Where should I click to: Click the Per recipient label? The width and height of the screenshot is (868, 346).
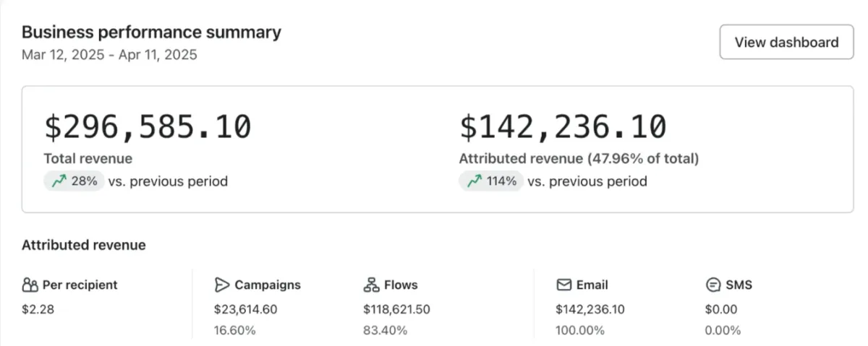(80, 285)
